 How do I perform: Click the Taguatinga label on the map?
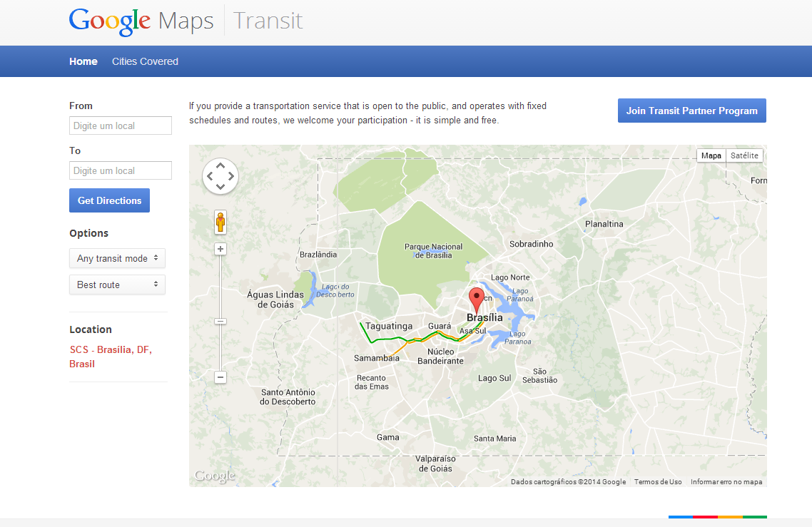click(389, 326)
